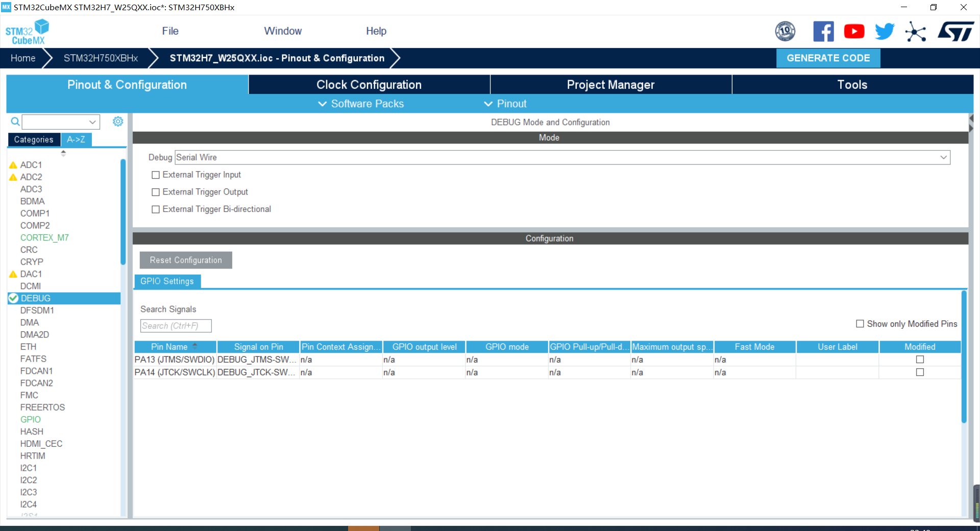Select HDMI_CEC in the list

(x=41, y=444)
